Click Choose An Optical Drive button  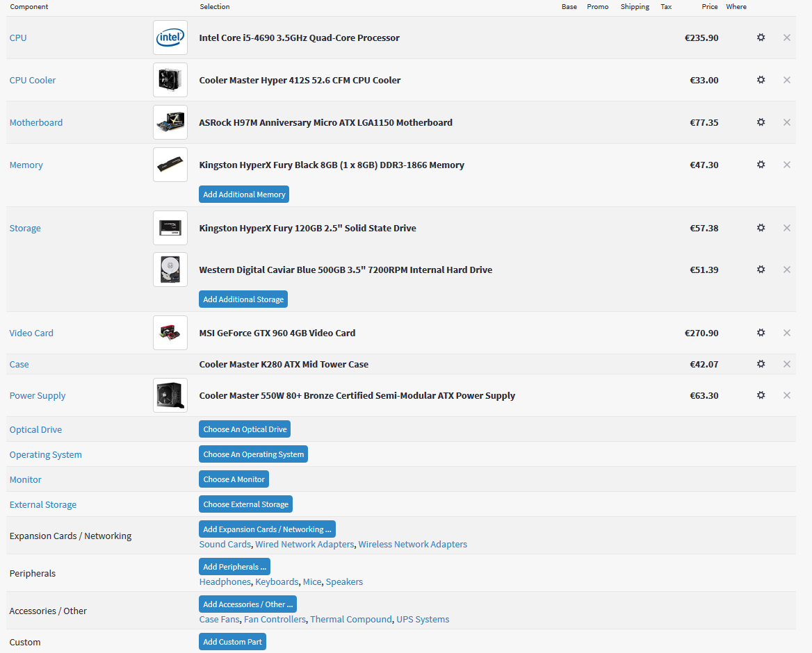point(245,429)
